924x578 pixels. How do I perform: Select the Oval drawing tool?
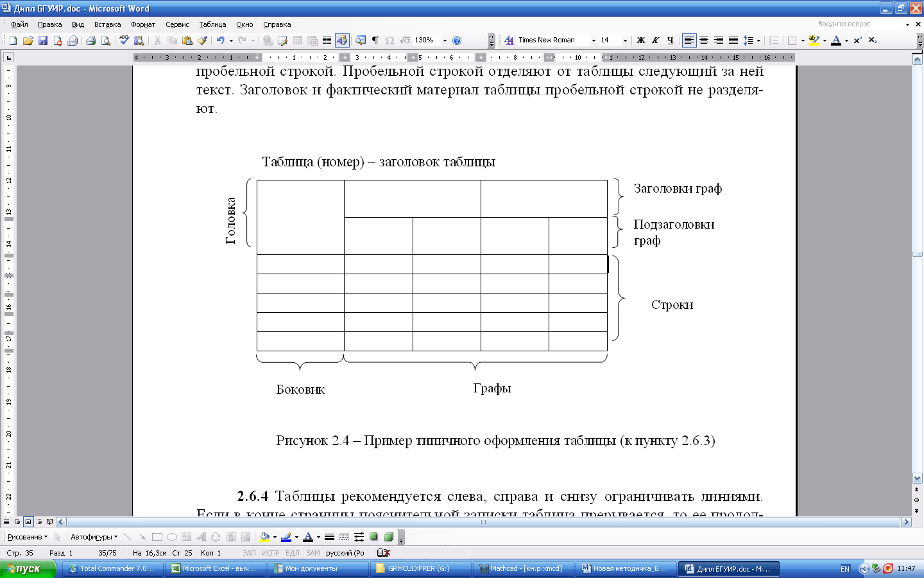coord(171,537)
